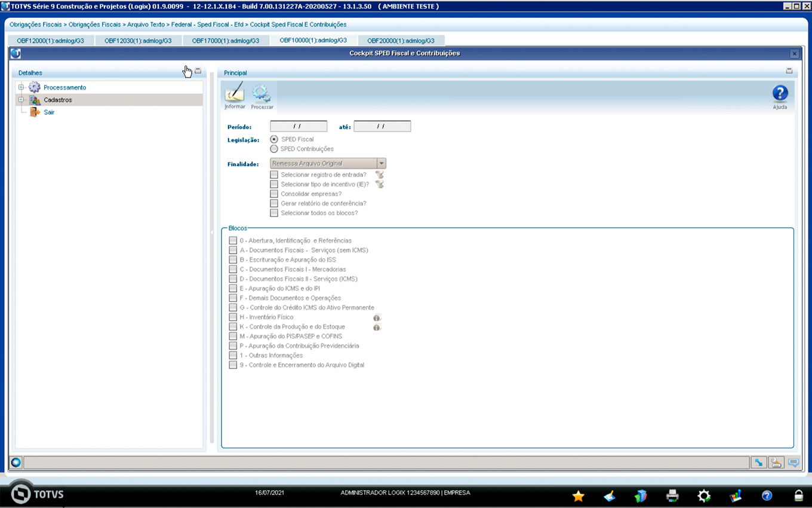Select Cadastros tree label
Screen dimensions: 812x508
tap(58, 100)
